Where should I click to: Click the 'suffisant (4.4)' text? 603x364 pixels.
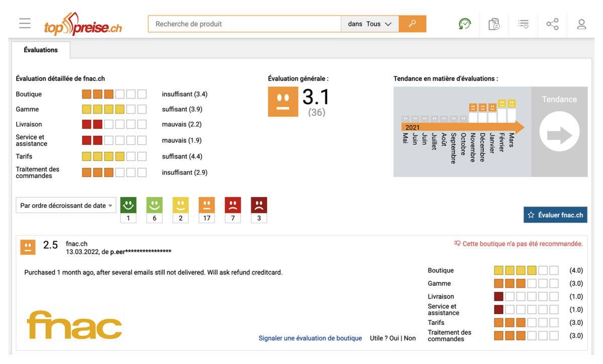(182, 156)
